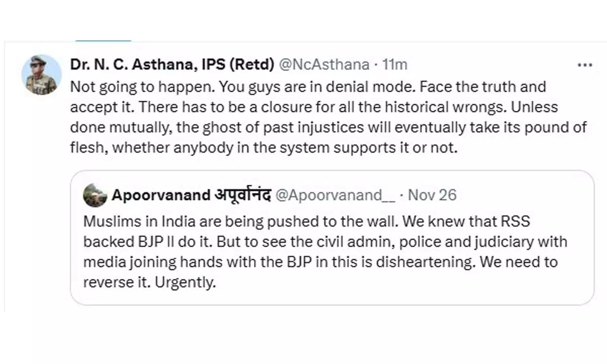
Task: Open the 11m timestamp link
Action: click(395, 65)
